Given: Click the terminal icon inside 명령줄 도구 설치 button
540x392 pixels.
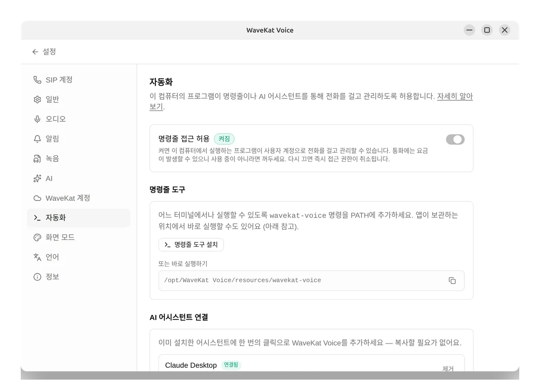Looking at the screenshot, I should 167,245.
